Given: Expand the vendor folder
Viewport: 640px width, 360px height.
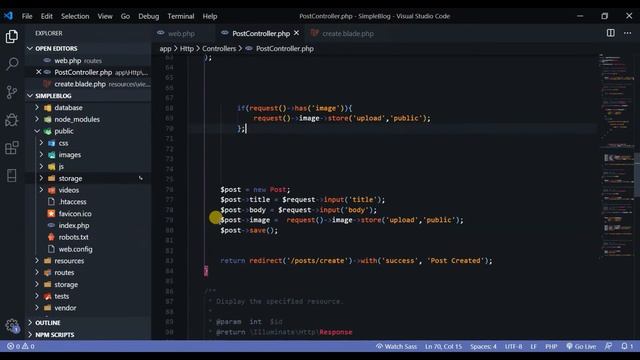Looking at the screenshot, I should [65, 308].
